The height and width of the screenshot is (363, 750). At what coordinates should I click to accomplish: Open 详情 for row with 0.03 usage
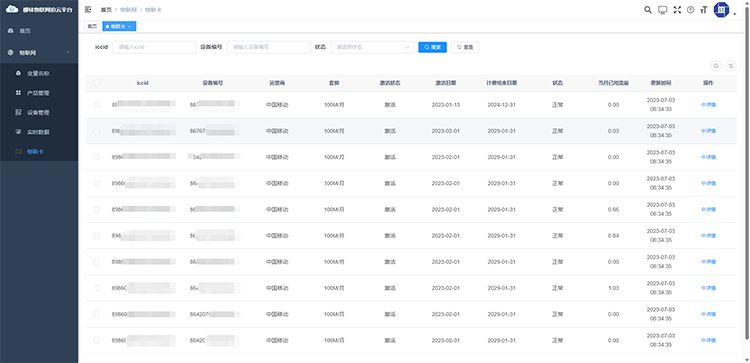point(708,131)
